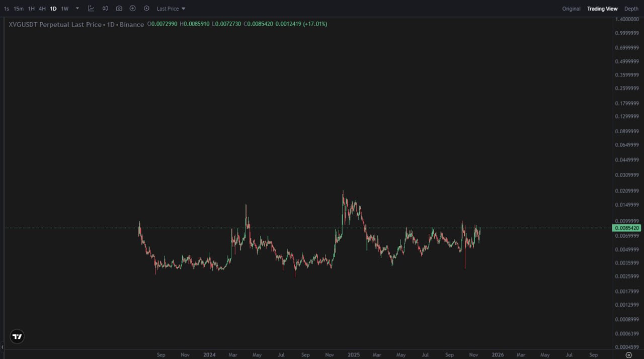644x359 pixels.
Task: Open the indicators panel icon
Action: click(x=91, y=9)
